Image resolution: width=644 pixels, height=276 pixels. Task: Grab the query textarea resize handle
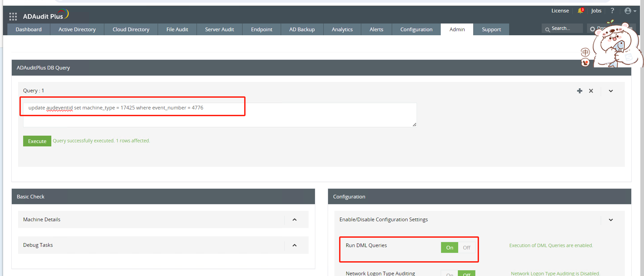click(x=415, y=125)
